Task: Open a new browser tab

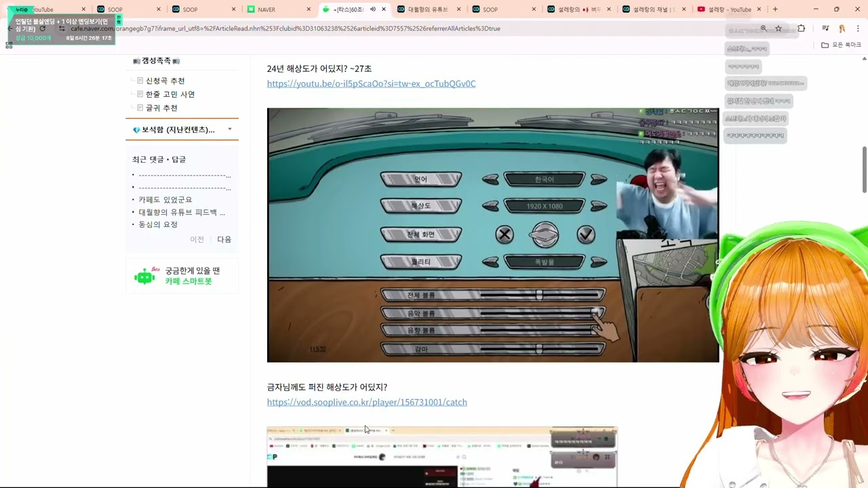Action: (x=775, y=9)
